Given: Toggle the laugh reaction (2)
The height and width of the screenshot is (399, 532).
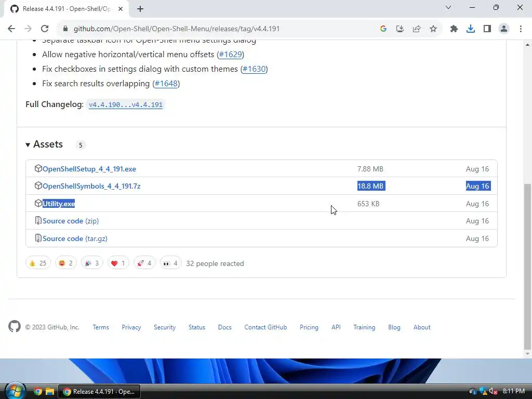Looking at the screenshot, I should click(66, 263).
